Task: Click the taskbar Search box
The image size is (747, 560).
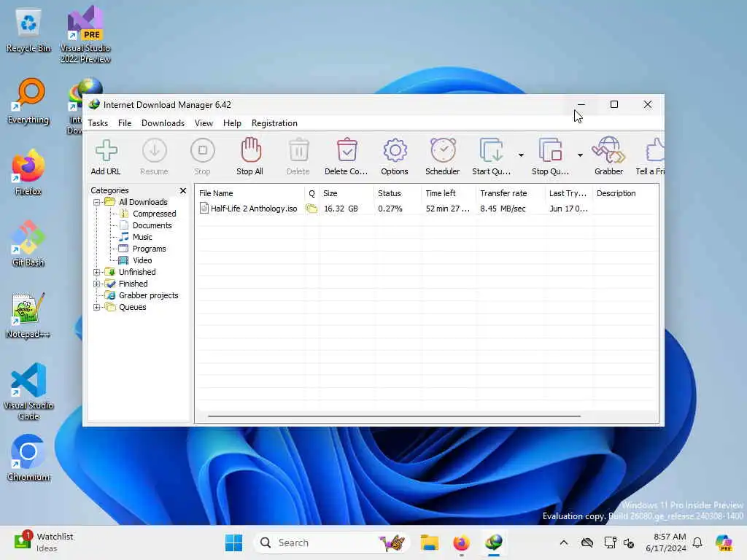Action: 332,542
